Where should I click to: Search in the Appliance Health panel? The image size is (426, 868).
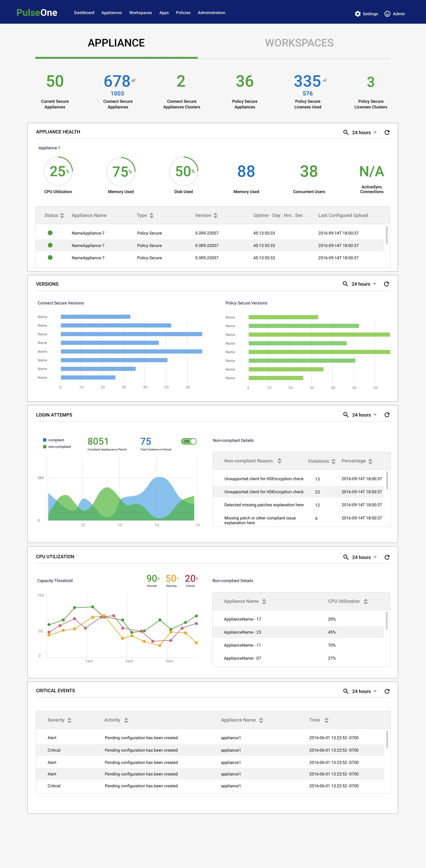click(346, 132)
